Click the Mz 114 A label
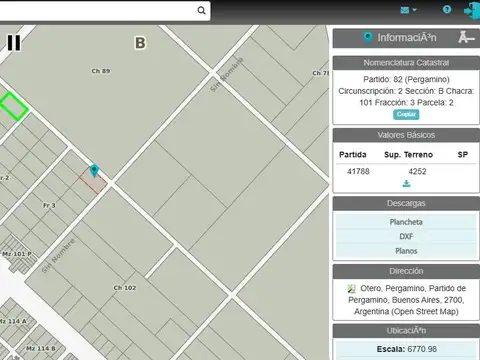The height and width of the screenshot is (360, 480). (13, 321)
